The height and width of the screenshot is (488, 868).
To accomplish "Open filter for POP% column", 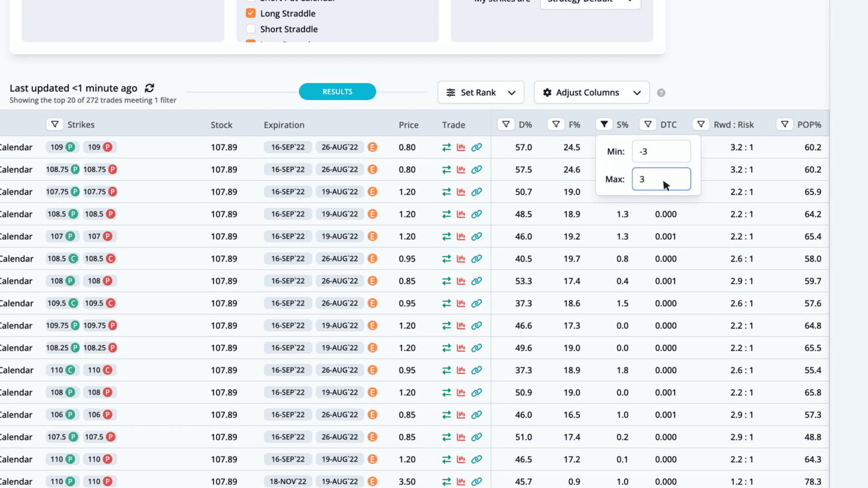I will click(x=784, y=124).
